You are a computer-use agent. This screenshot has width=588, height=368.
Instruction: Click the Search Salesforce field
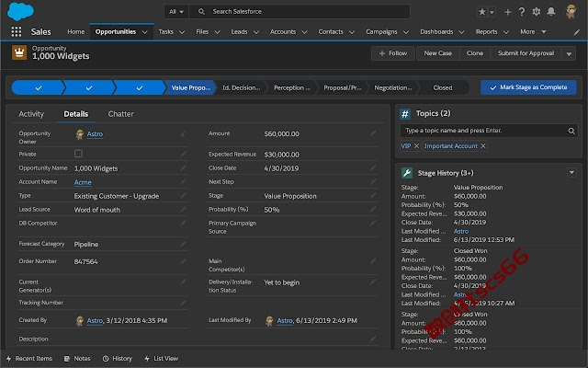pos(300,12)
